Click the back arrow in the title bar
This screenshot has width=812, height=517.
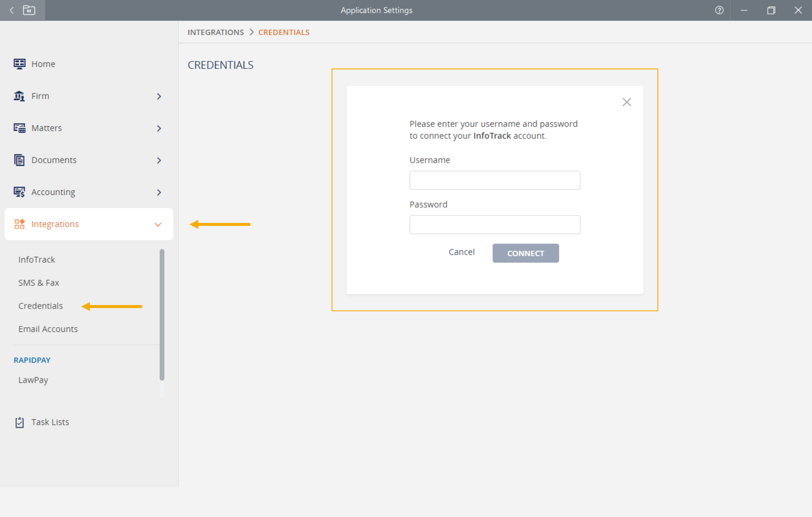coord(11,10)
